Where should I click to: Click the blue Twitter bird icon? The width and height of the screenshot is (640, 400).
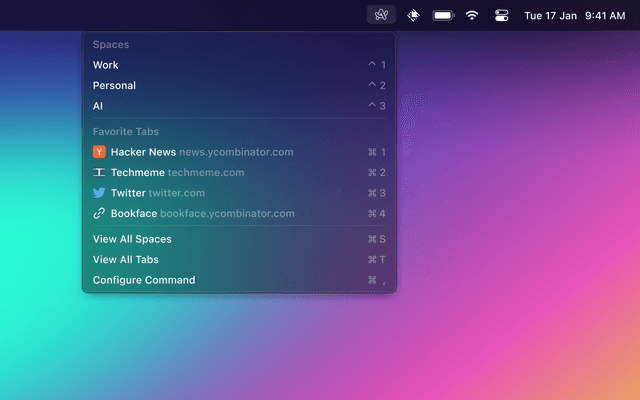pyautogui.click(x=99, y=193)
